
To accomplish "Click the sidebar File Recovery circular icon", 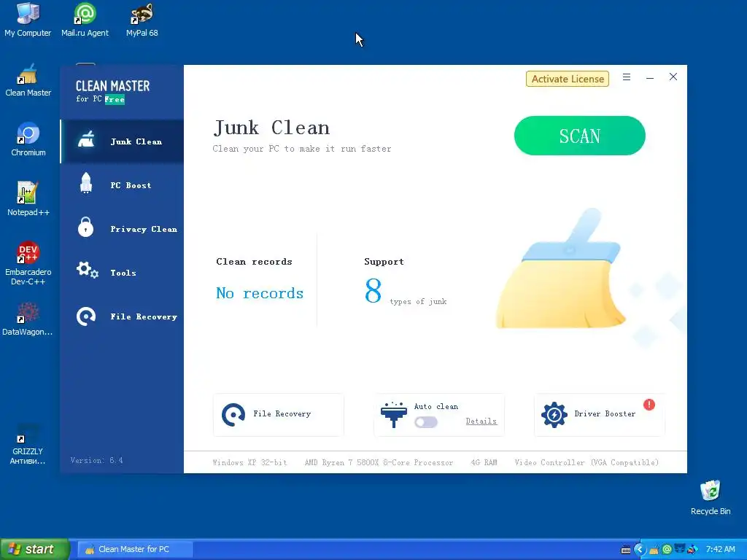I will [86, 316].
